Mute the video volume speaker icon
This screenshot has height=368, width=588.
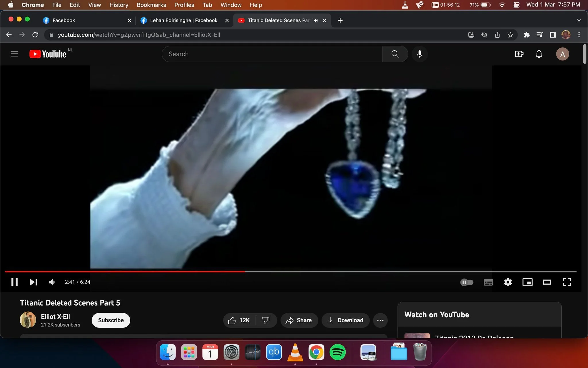[52, 282]
